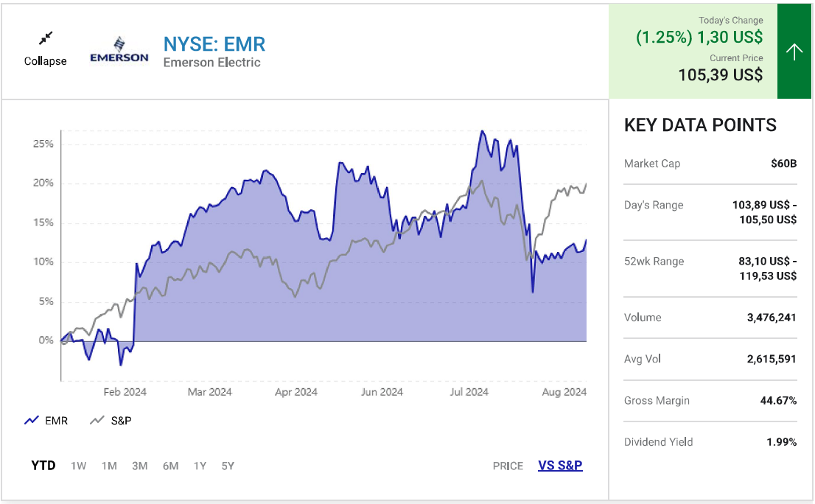
Task: Show the 5Y chart range
Action: point(228,466)
